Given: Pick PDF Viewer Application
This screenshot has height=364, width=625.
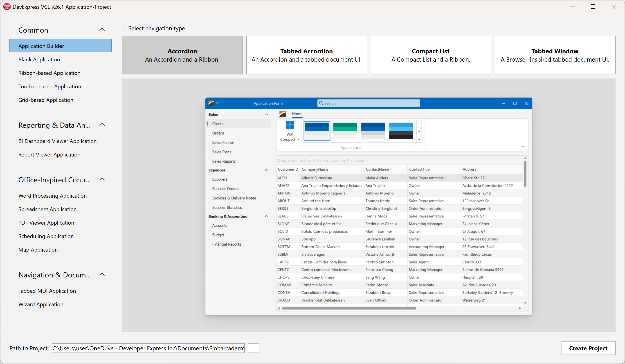Looking at the screenshot, I should pyautogui.click(x=61, y=223).
